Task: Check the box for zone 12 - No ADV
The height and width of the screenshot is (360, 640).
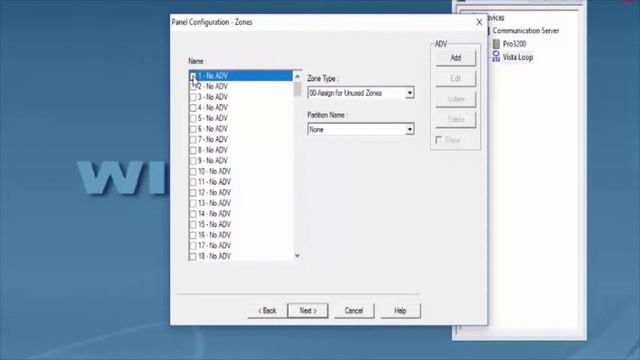Action: tap(193, 193)
